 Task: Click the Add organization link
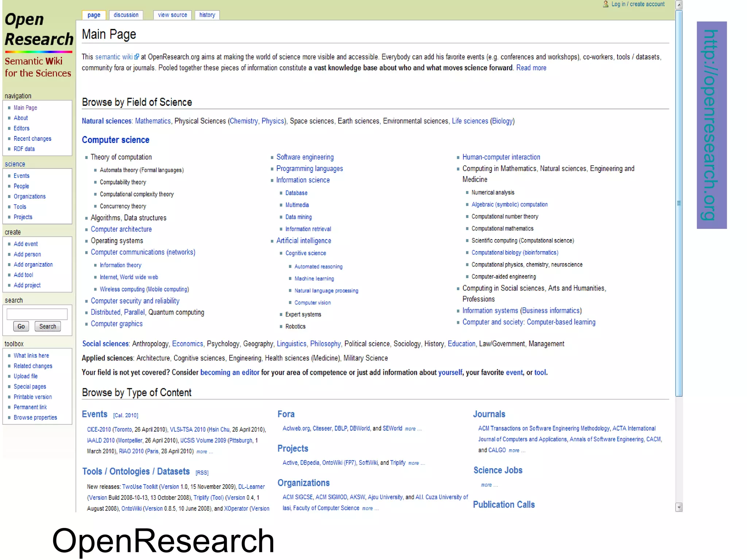coord(33,264)
